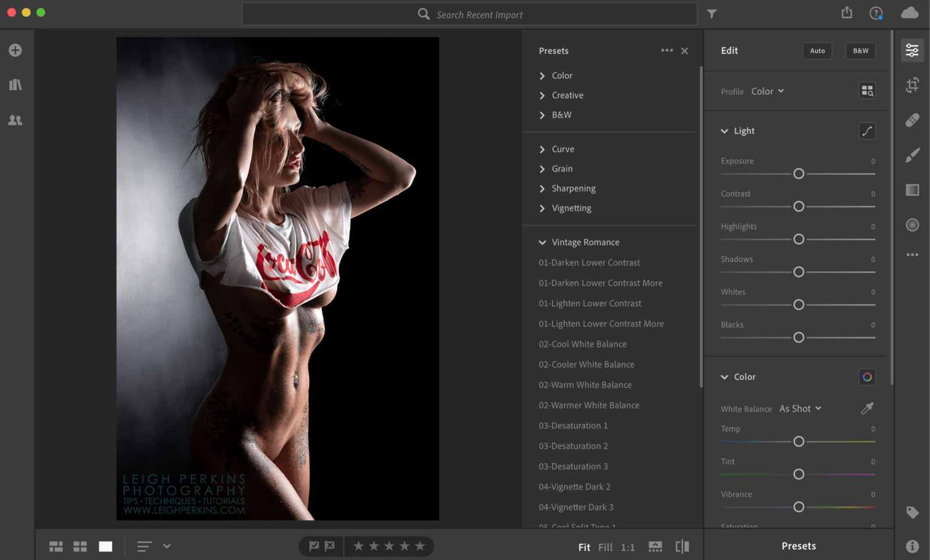This screenshot has height=560, width=930.
Task: Open the Sharing people icon
Action: (x=15, y=120)
